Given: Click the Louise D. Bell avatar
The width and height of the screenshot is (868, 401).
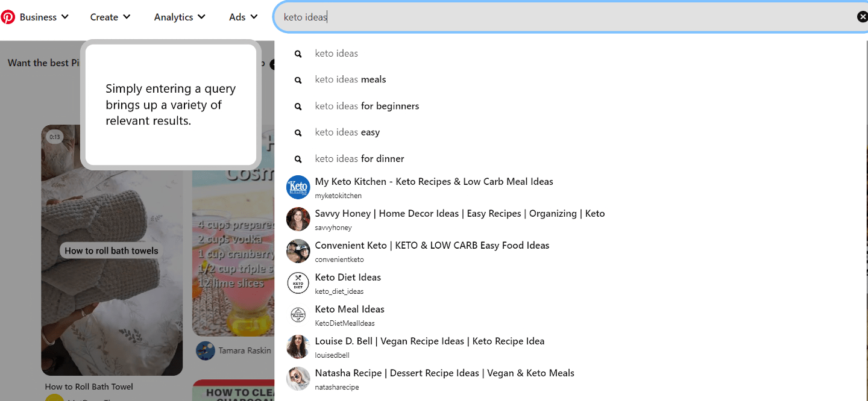Looking at the screenshot, I should (298, 347).
